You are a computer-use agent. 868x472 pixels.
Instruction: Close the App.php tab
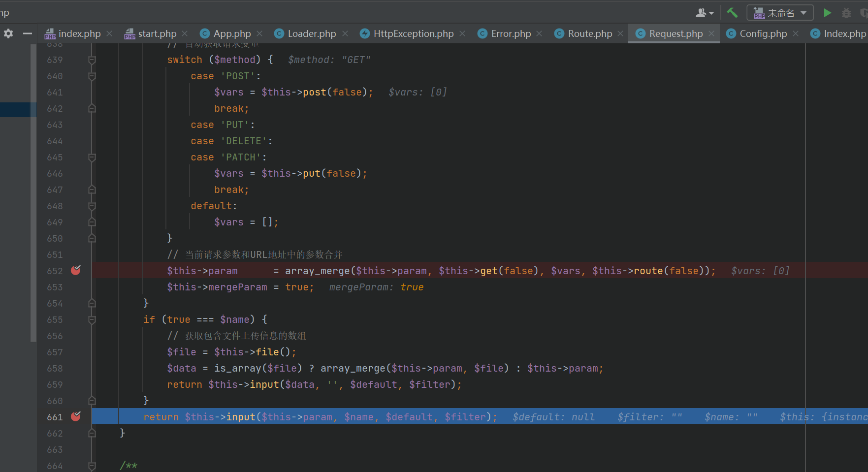259,33
